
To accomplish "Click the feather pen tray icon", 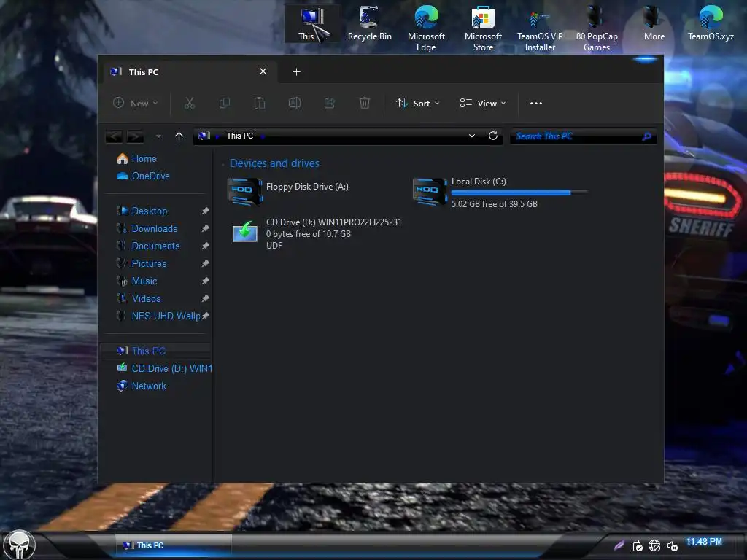I will click(x=619, y=545).
